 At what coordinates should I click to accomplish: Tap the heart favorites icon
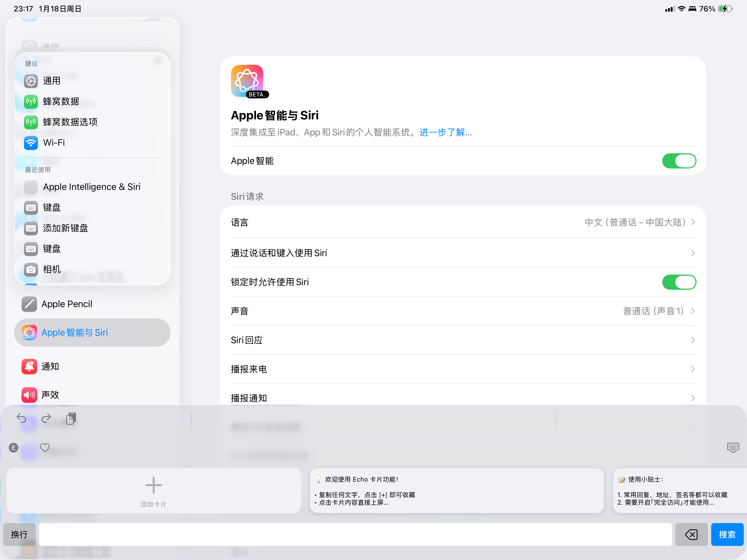[x=45, y=448]
